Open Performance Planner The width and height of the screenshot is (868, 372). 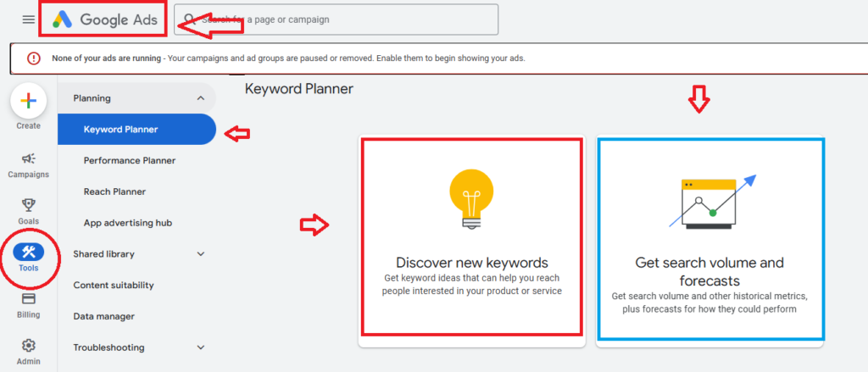click(x=130, y=160)
